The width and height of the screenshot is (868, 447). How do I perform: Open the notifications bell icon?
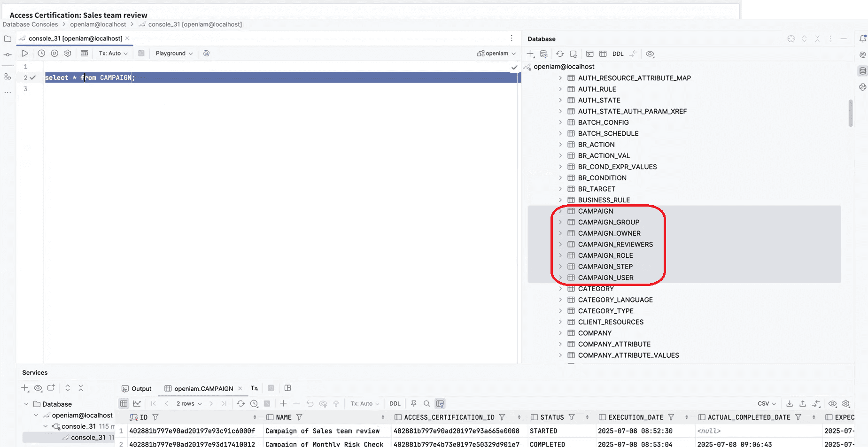(862, 39)
